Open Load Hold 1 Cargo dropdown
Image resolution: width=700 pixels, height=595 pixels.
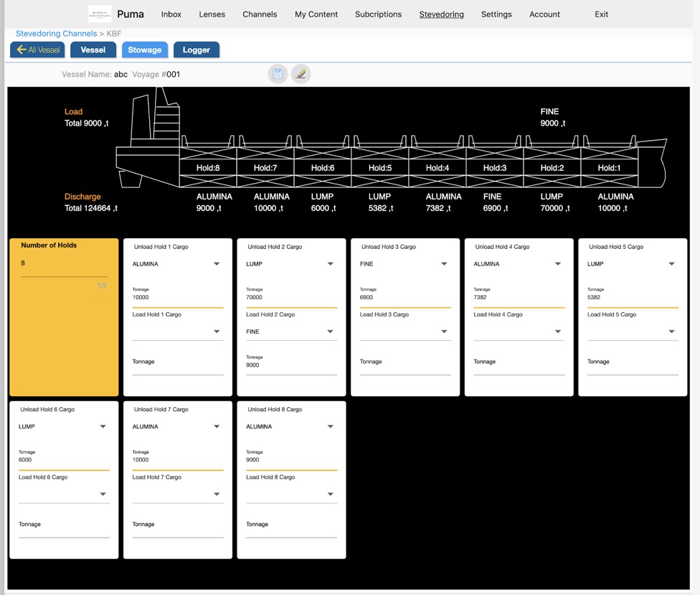click(178, 332)
